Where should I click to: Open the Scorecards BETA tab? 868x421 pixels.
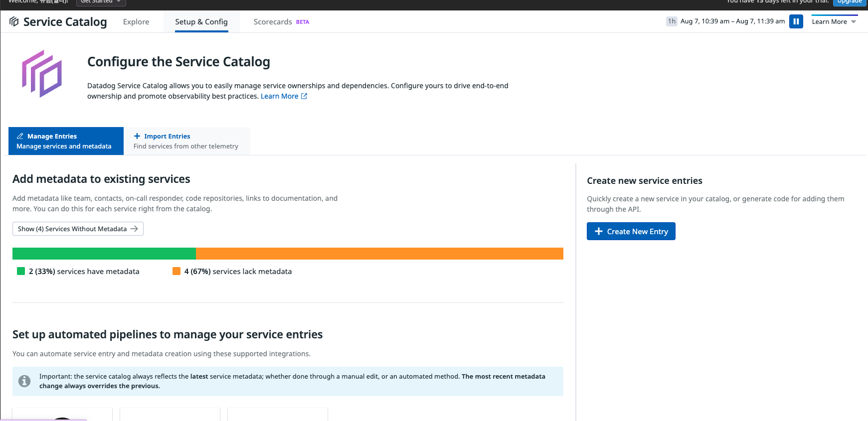[281, 22]
